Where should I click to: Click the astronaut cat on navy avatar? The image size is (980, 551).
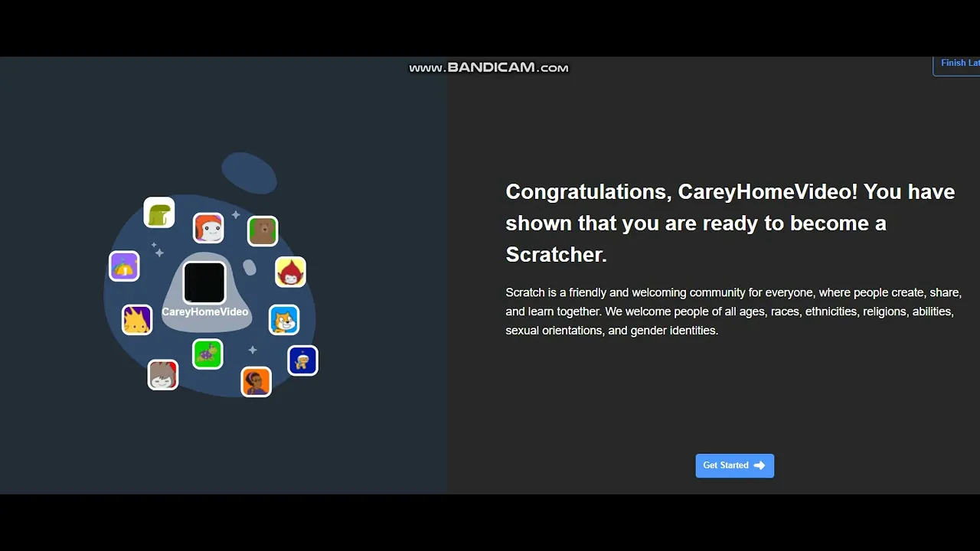[x=302, y=360]
